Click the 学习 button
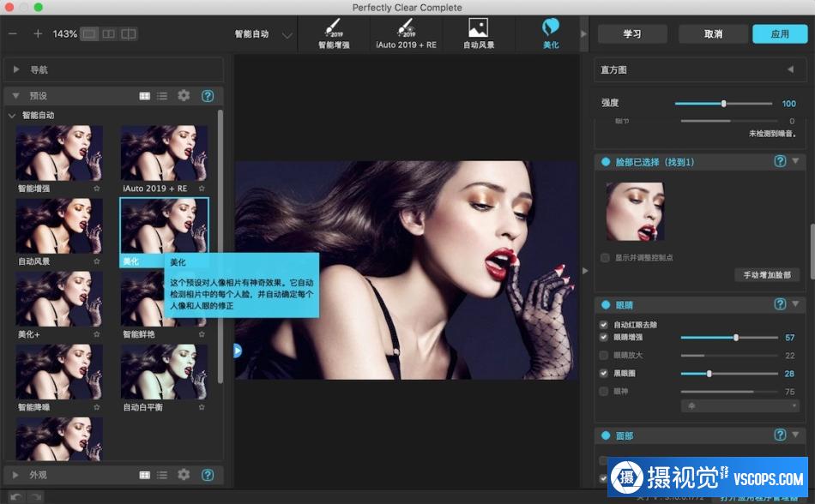Viewport: 815px width, 504px height. tap(632, 33)
